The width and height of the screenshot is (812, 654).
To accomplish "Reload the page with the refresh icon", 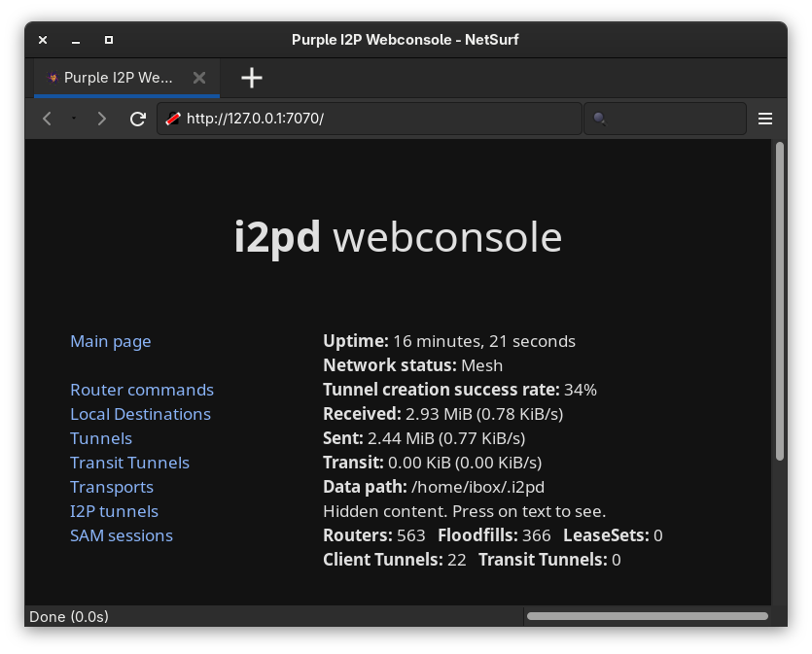I will coord(138,119).
